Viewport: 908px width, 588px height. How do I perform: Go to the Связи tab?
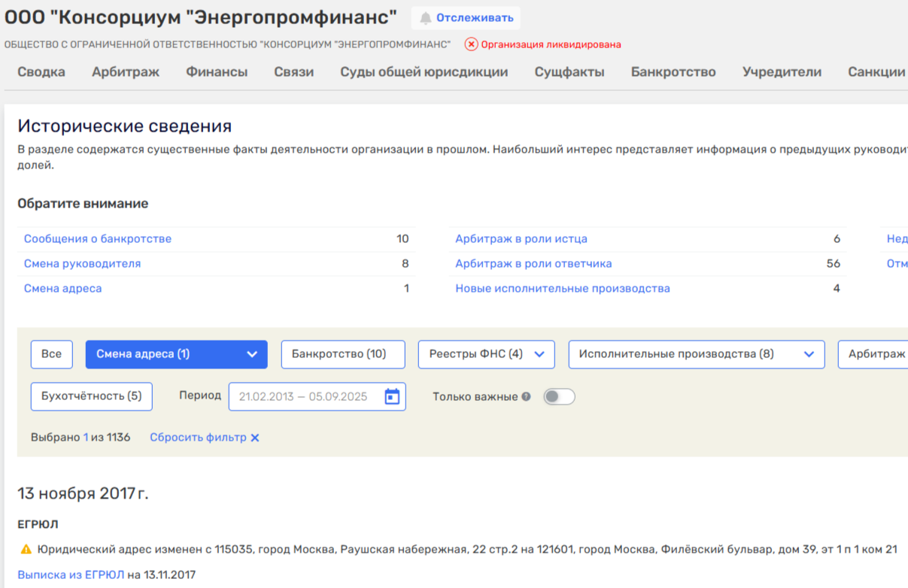(294, 72)
